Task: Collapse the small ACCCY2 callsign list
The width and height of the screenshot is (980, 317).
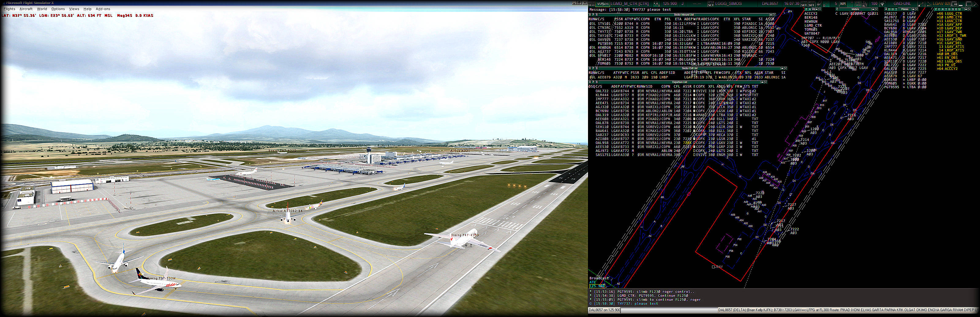Action: click(817, 9)
